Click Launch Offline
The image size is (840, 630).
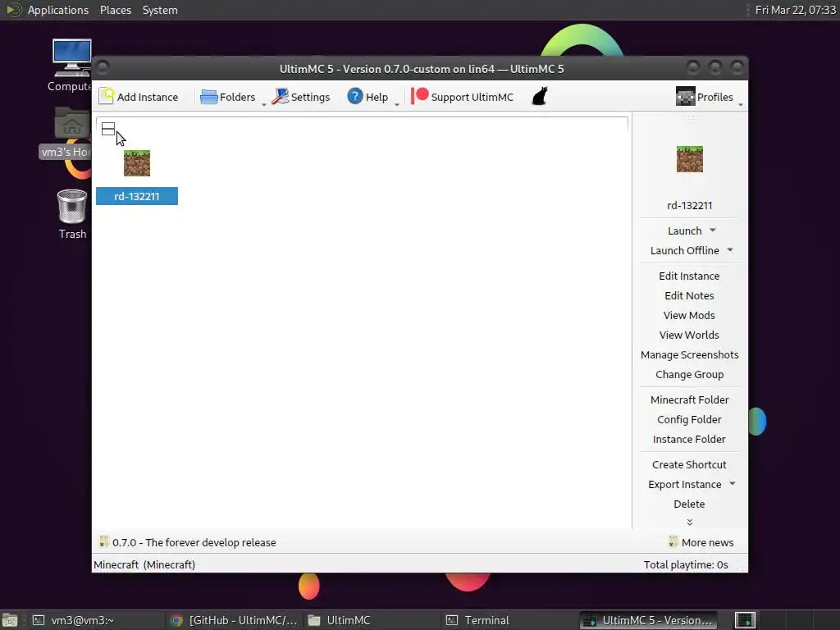coord(684,251)
